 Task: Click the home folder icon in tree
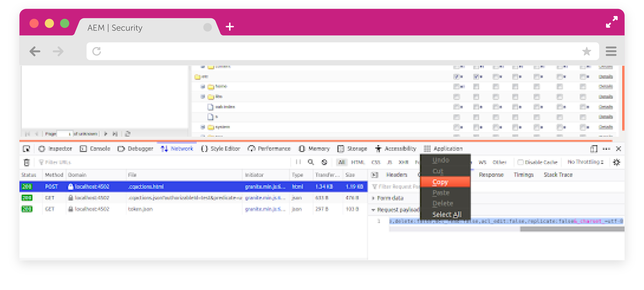point(211,87)
